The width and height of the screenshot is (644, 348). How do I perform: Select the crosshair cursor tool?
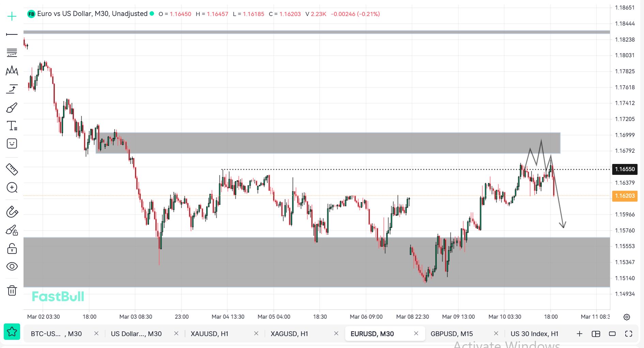[12, 16]
